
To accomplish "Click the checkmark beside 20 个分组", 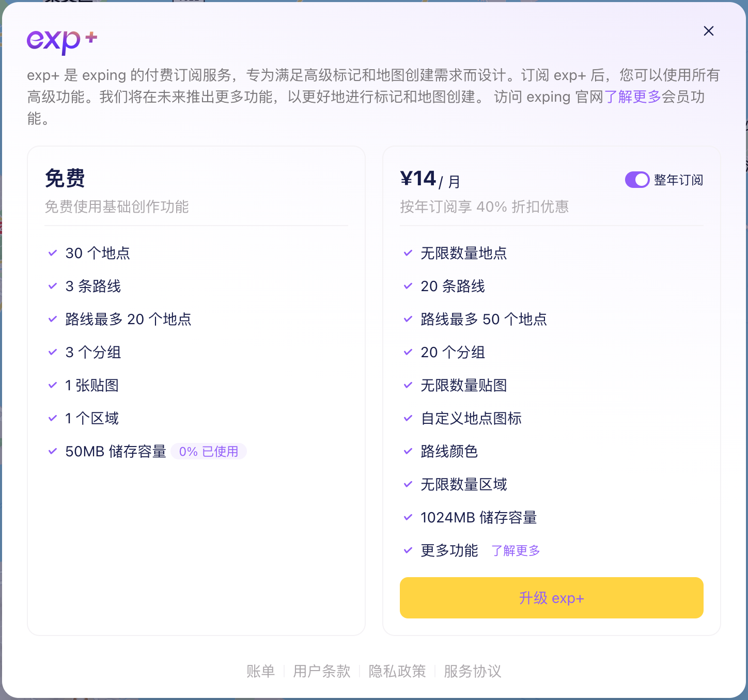I will (408, 352).
